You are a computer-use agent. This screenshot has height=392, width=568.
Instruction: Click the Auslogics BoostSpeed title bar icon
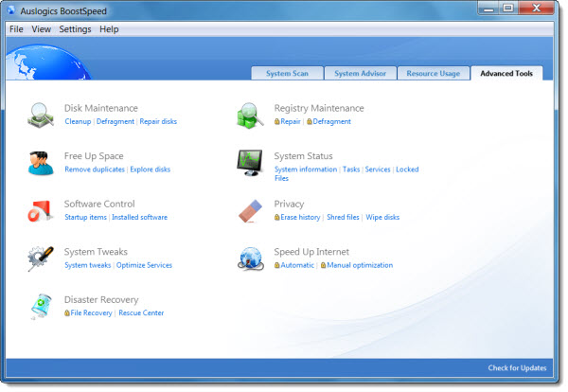11,10
